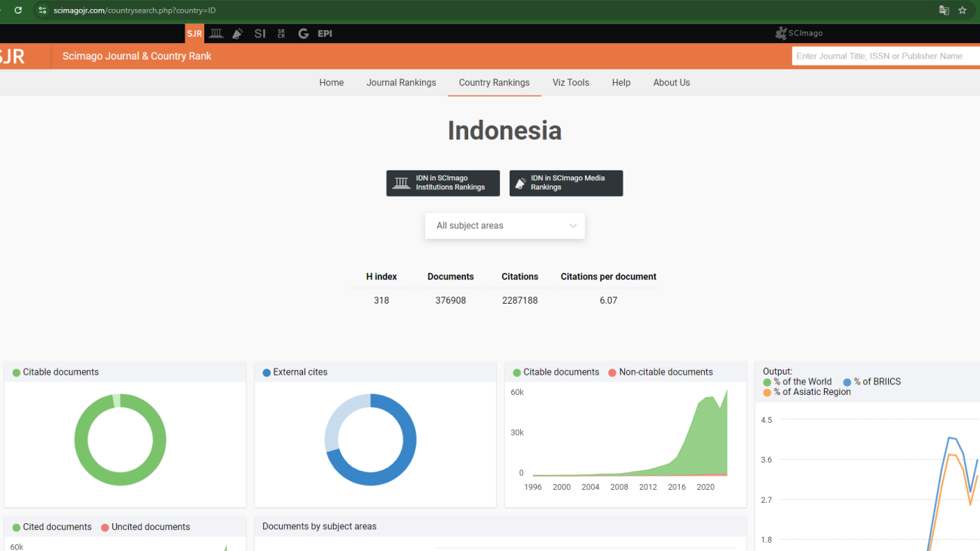Click the building icon on Institutions Rankings button

(401, 183)
